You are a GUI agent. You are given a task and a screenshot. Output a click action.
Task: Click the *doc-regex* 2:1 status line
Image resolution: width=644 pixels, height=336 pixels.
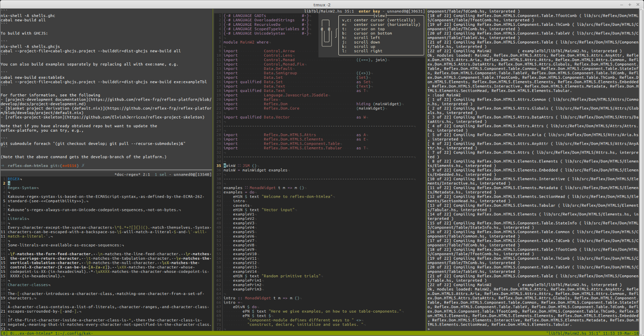(x=132, y=174)
